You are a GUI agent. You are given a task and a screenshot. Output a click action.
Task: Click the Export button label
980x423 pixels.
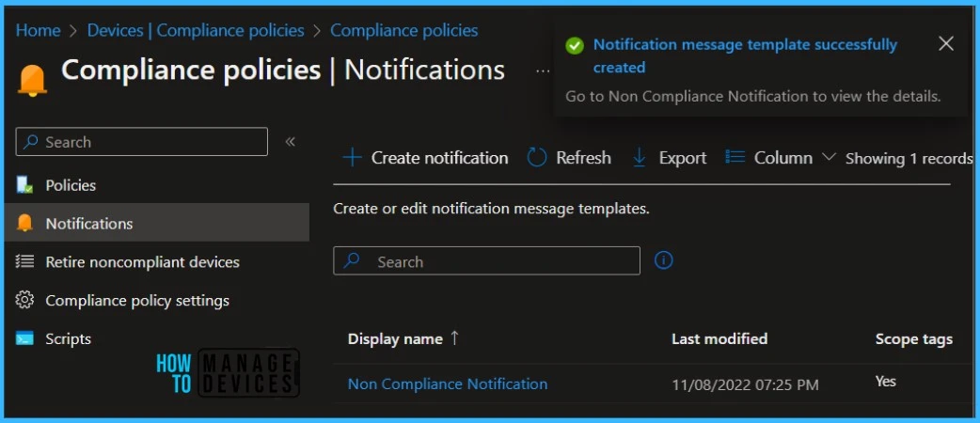pyautogui.click(x=683, y=158)
